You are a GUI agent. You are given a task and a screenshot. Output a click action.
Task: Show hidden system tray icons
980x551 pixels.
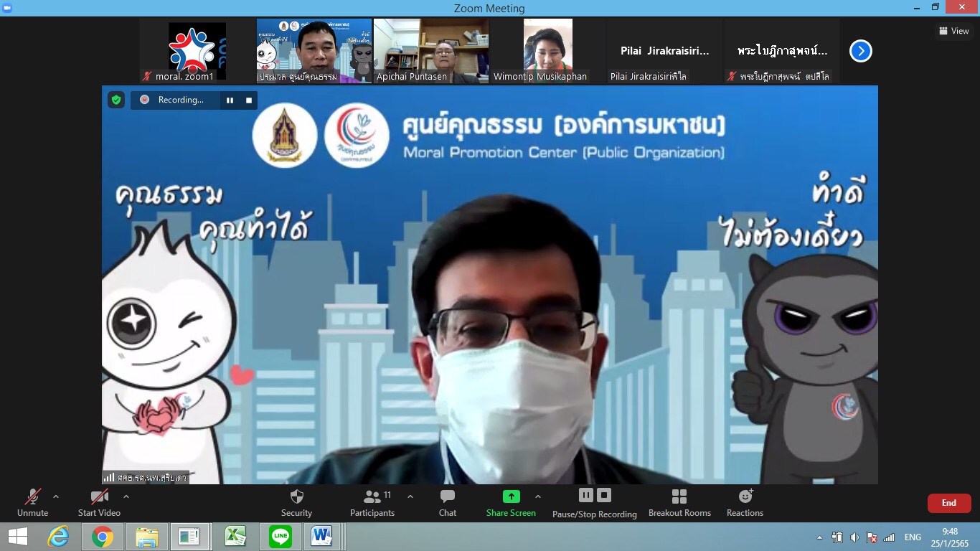point(819,537)
